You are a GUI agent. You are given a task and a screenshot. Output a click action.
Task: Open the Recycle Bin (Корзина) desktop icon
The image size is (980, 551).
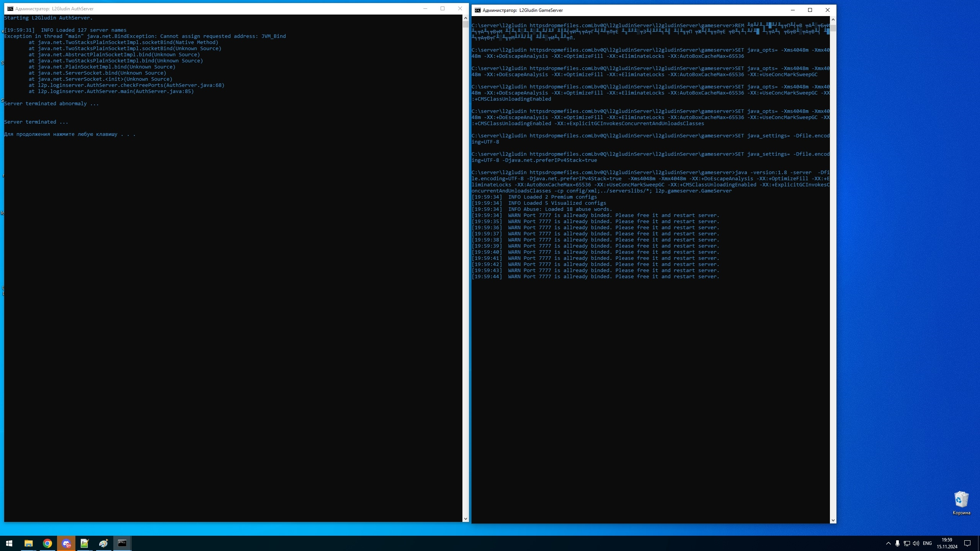pos(961,504)
